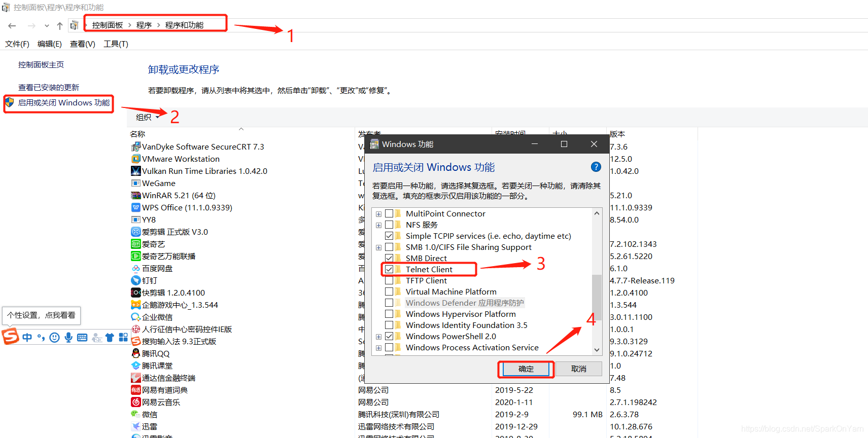Toggle the MultiPoint Connector checkbox
Screen dimensions: 868x438
(x=389, y=214)
